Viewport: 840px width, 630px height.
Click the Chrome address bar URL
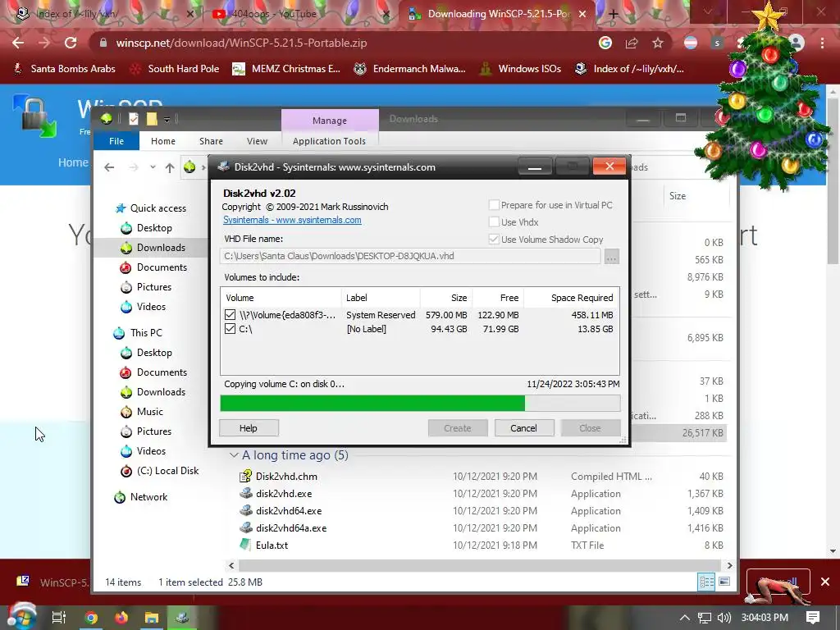(242, 43)
